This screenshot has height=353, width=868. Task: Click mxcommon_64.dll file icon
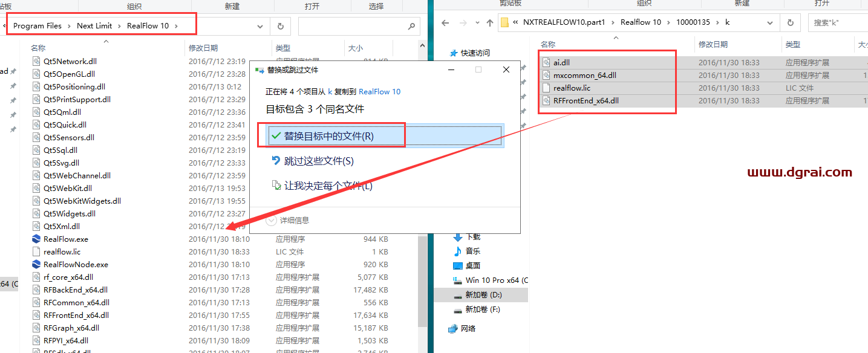(546, 75)
